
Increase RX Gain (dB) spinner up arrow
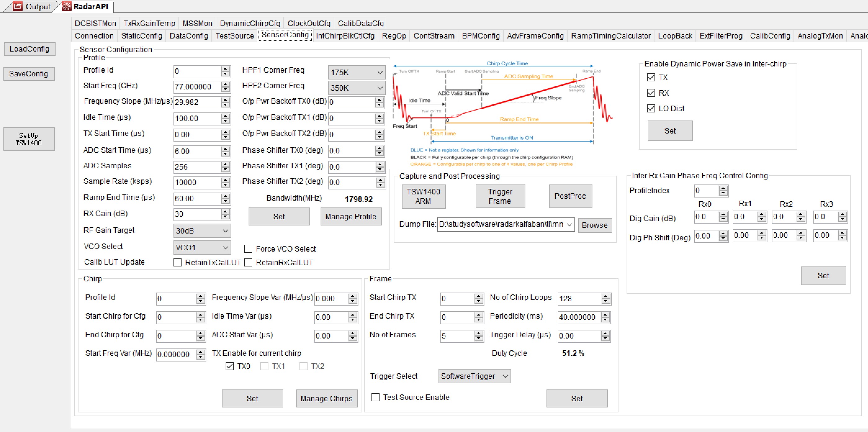pyautogui.click(x=225, y=211)
